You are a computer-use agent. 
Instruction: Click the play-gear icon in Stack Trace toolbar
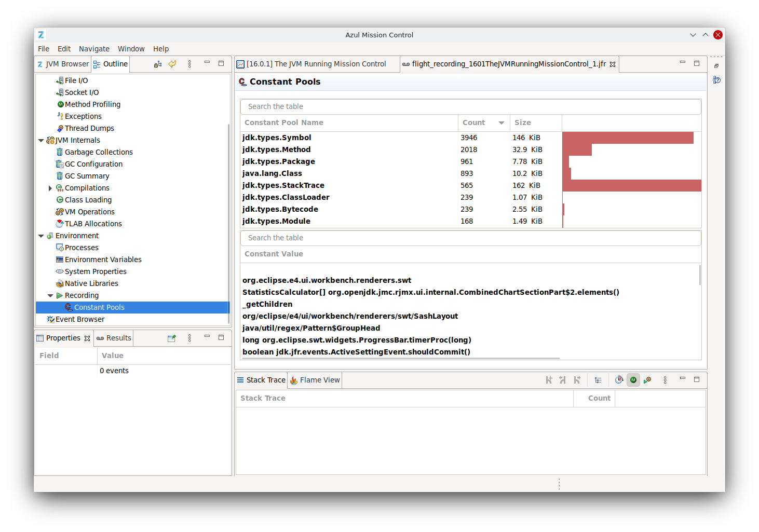click(647, 380)
